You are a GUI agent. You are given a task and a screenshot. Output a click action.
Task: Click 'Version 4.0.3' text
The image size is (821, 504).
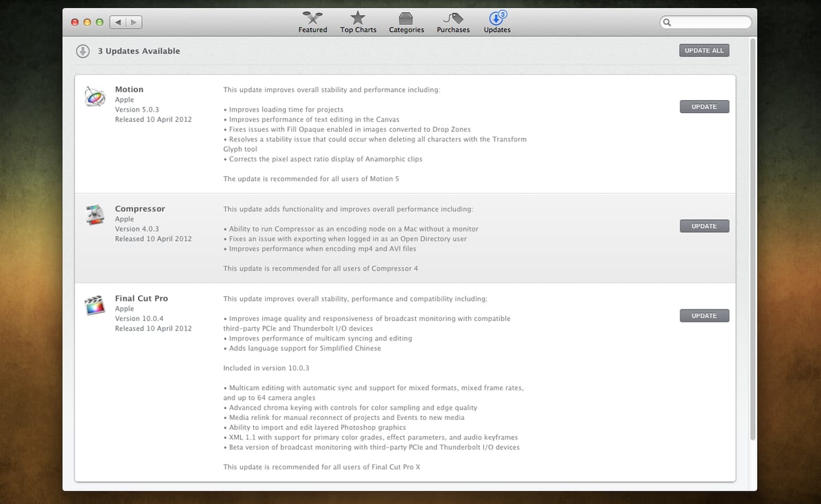[x=137, y=229]
